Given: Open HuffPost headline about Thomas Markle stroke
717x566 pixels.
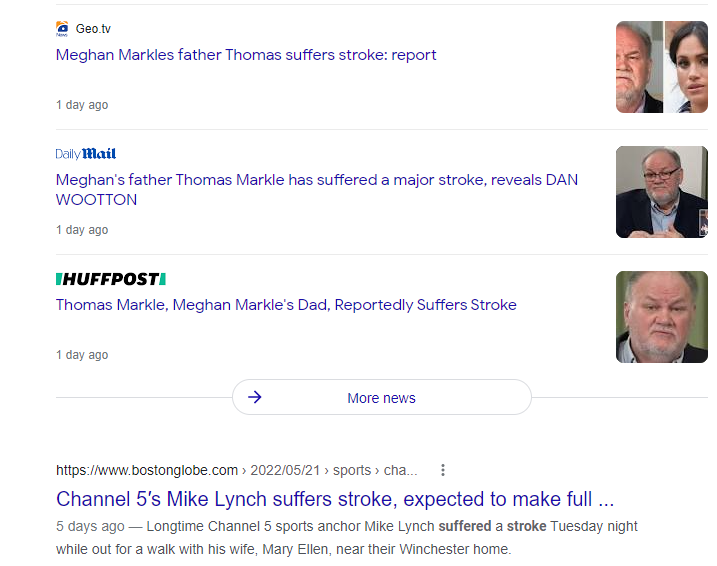Looking at the screenshot, I should [286, 305].
